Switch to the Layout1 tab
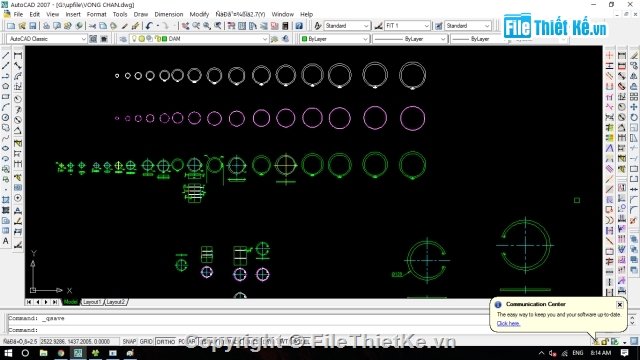 (92, 302)
